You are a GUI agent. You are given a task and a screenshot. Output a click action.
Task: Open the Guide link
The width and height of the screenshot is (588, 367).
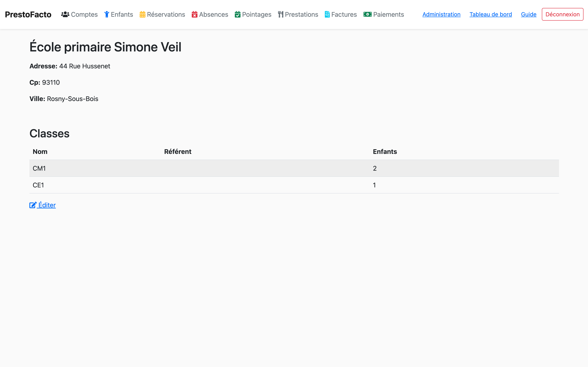click(529, 14)
